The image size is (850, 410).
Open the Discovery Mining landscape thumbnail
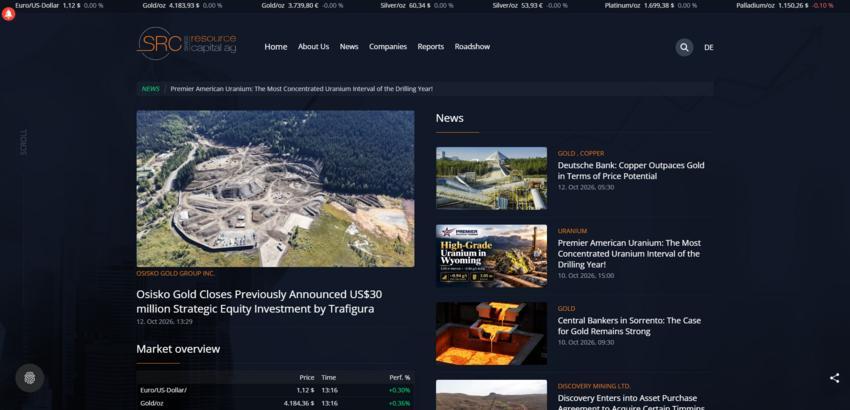coord(491,395)
